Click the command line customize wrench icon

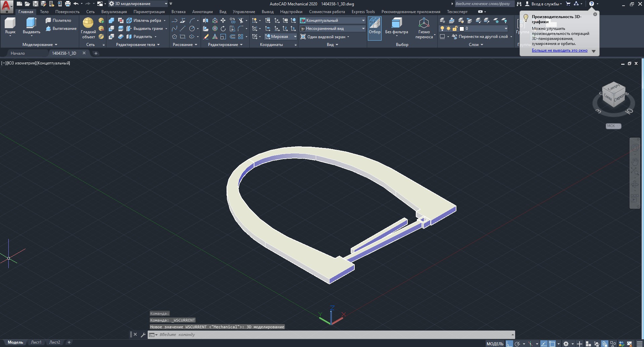[x=143, y=335]
